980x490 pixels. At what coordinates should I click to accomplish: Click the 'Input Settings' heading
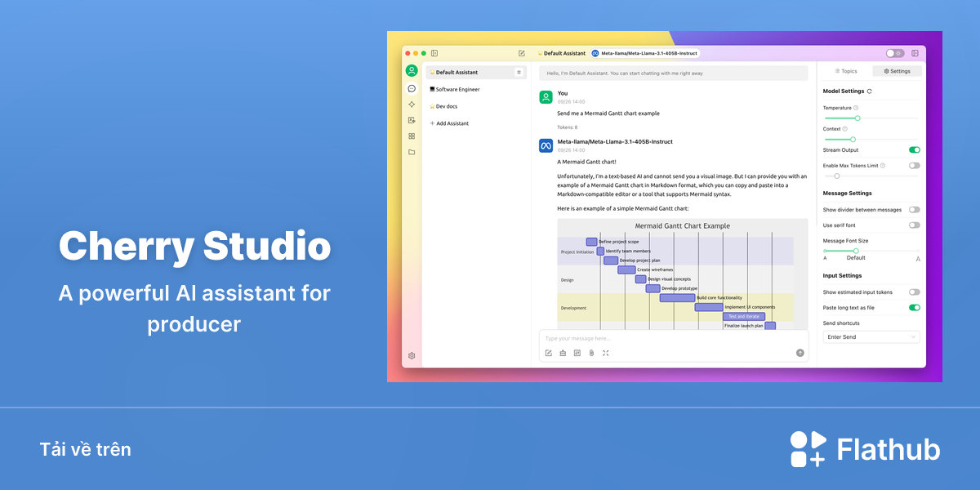[x=843, y=276]
